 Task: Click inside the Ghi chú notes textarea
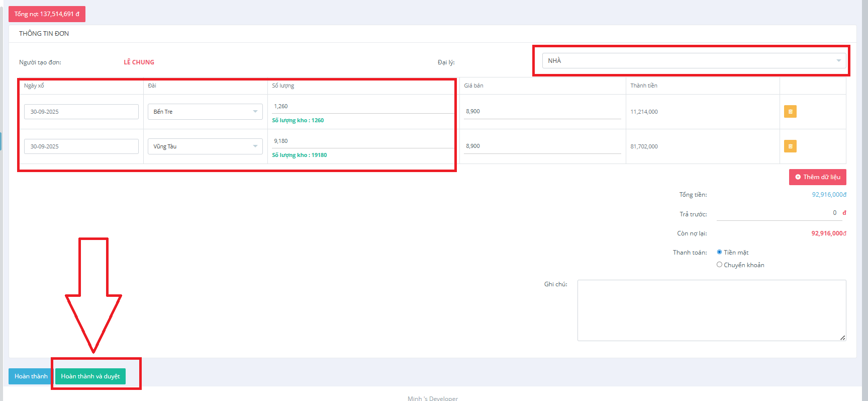711,310
